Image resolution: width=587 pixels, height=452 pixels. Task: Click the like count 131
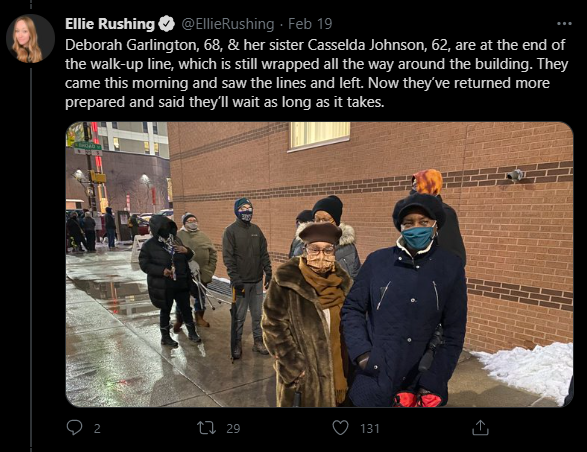coord(370,428)
